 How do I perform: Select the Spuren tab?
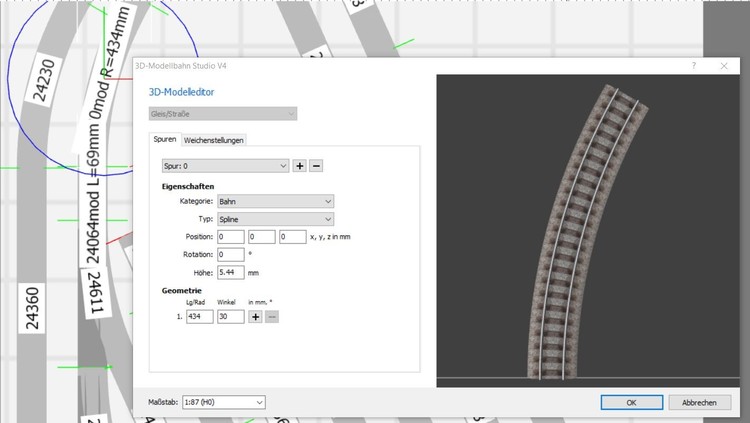165,140
